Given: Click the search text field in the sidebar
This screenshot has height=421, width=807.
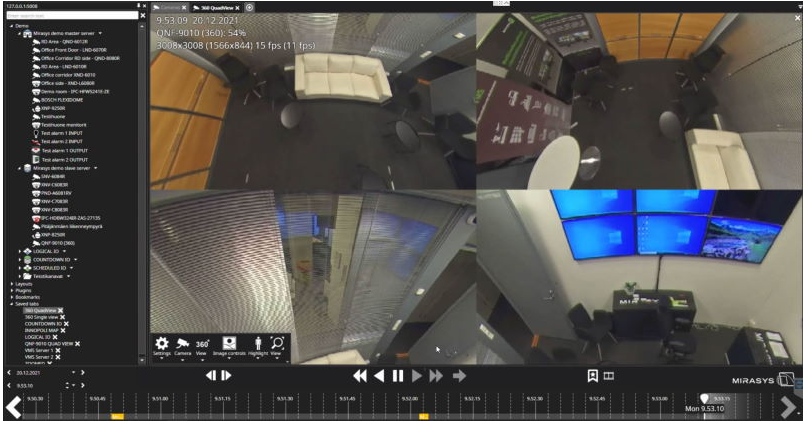Looking at the screenshot, I should (x=68, y=16).
